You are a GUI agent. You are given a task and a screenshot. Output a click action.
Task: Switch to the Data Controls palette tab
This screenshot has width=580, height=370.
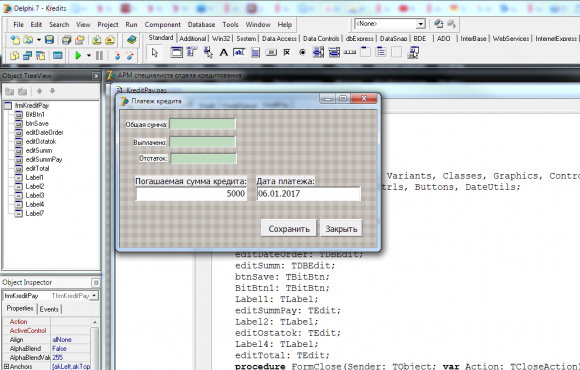click(321, 38)
